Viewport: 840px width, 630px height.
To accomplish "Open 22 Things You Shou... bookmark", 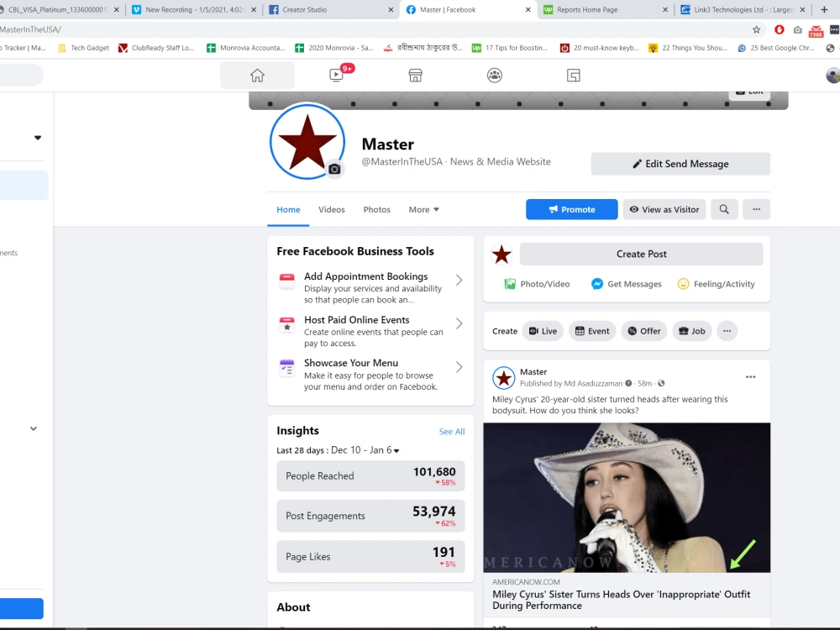I will [687, 48].
